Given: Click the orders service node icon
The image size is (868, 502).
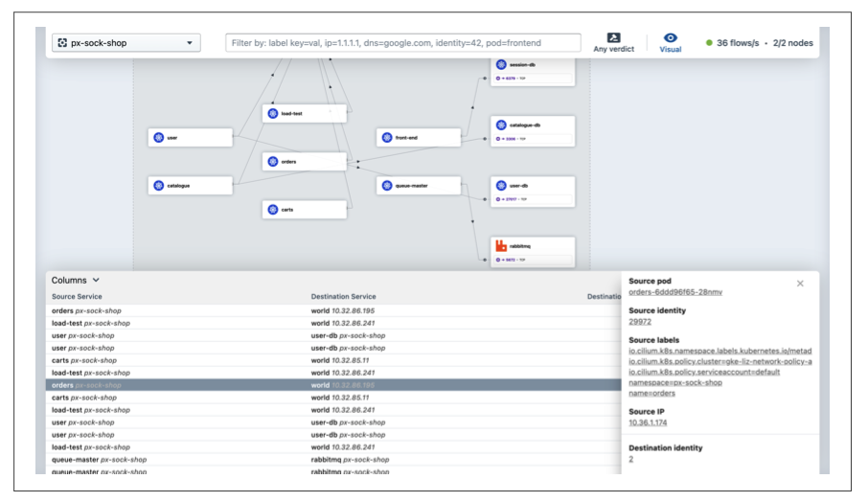Looking at the screenshot, I should point(273,162).
